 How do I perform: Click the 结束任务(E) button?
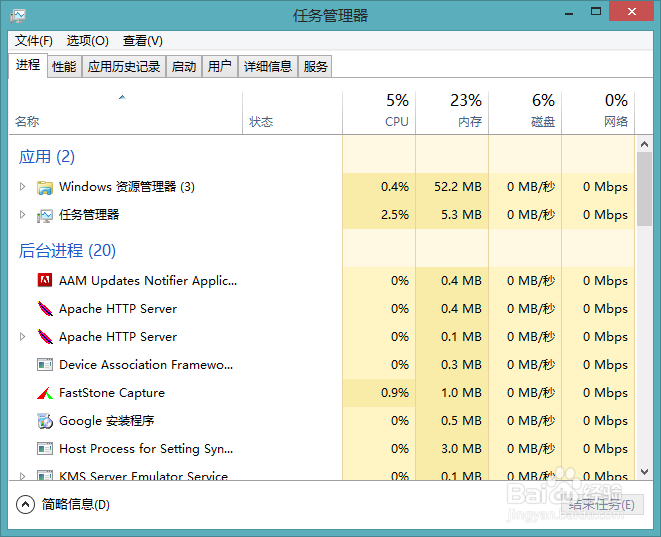(x=602, y=504)
